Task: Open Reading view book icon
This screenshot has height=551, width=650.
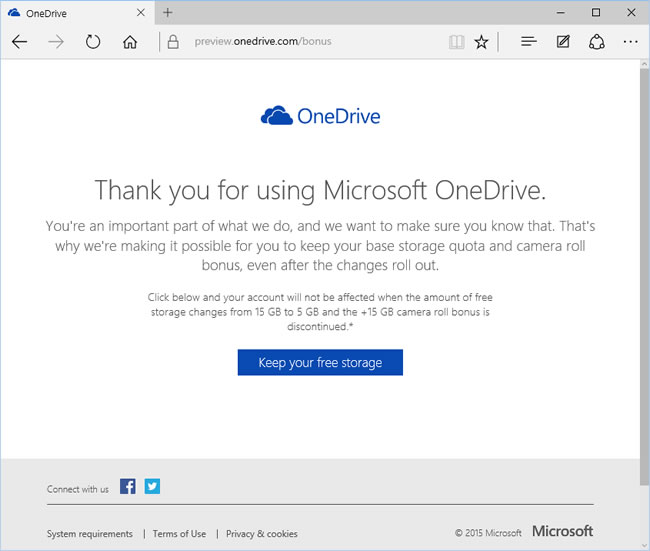Action: coord(456,42)
